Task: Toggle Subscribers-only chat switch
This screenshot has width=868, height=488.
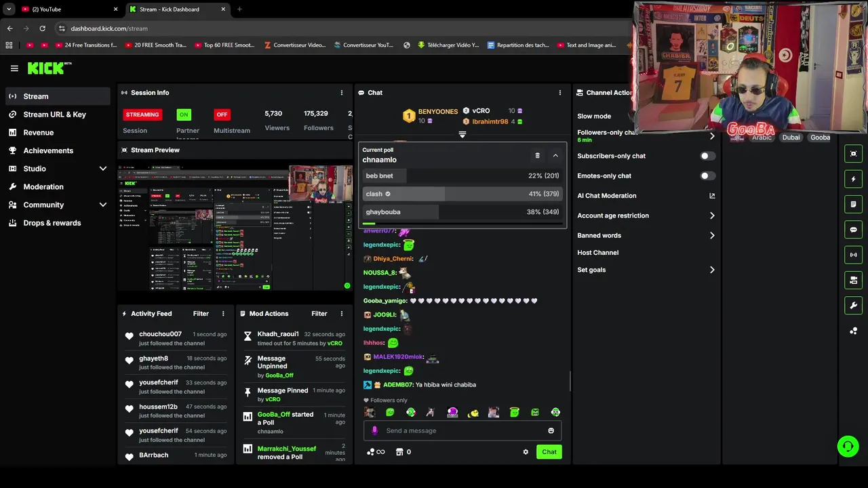Action: [x=707, y=156]
